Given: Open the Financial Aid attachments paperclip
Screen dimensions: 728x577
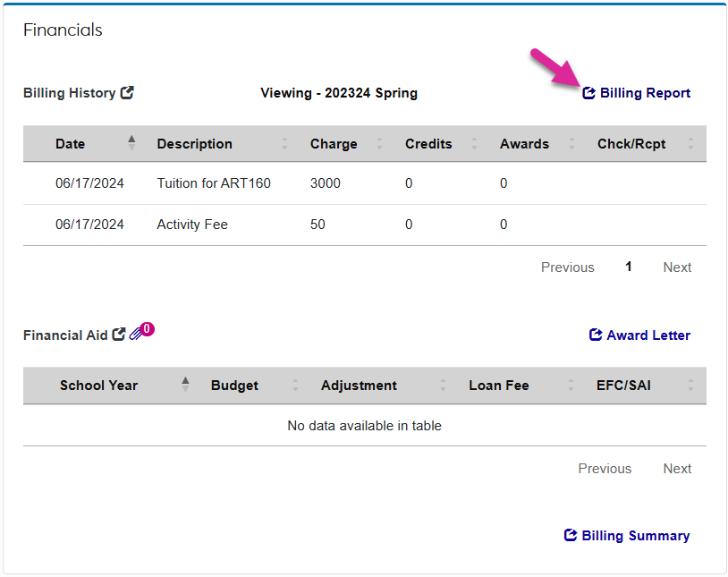Looking at the screenshot, I should (136, 334).
